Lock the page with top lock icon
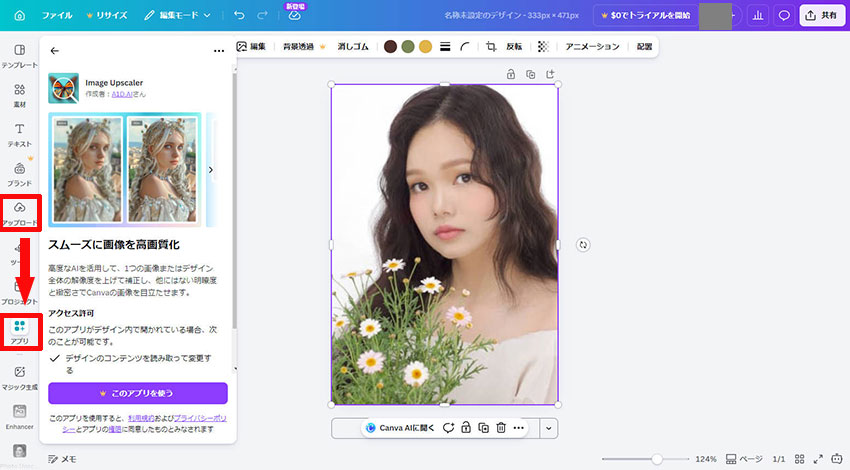The width and height of the screenshot is (850, 470). click(511, 74)
